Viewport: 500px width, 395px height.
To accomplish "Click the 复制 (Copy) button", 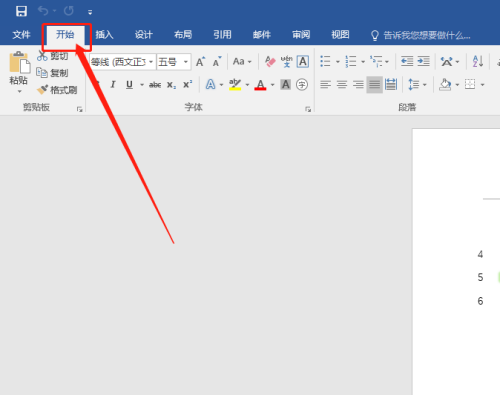I will [52, 73].
